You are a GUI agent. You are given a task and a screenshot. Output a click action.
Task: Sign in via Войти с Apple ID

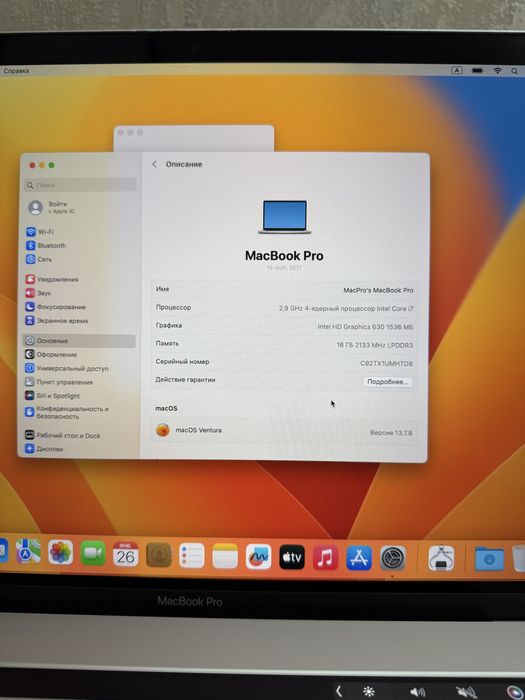coord(52,208)
